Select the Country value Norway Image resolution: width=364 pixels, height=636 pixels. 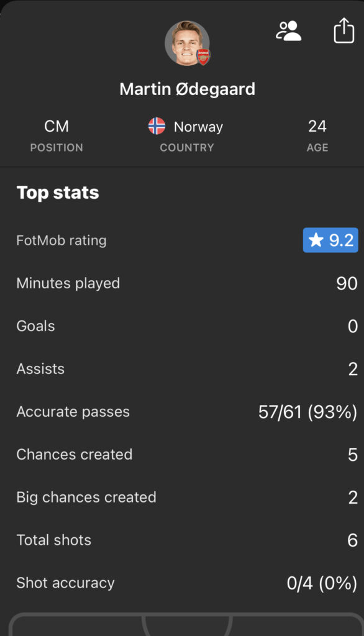coord(198,126)
